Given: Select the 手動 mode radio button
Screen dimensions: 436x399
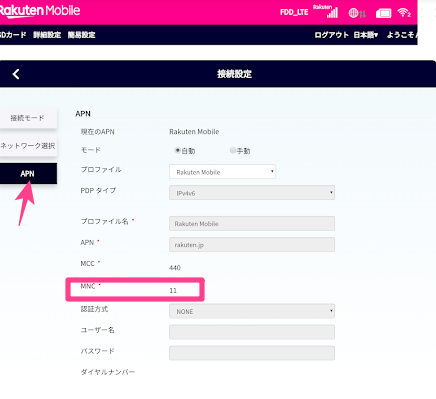Looking at the screenshot, I should pyautogui.click(x=233, y=150).
